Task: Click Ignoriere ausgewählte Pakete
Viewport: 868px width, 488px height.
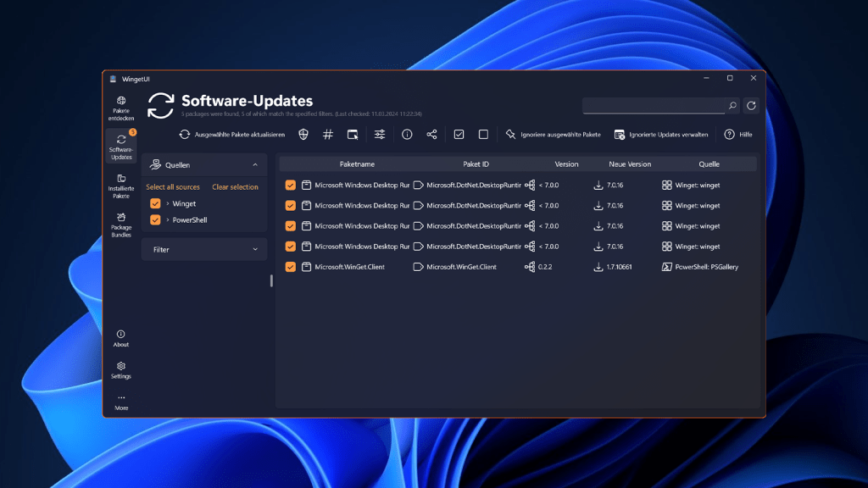Action: (x=553, y=135)
